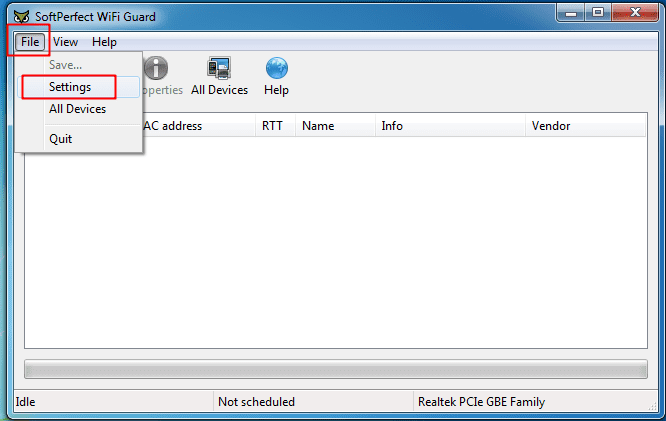
Task: Sort by RTT column header
Action: tap(275, 126)
